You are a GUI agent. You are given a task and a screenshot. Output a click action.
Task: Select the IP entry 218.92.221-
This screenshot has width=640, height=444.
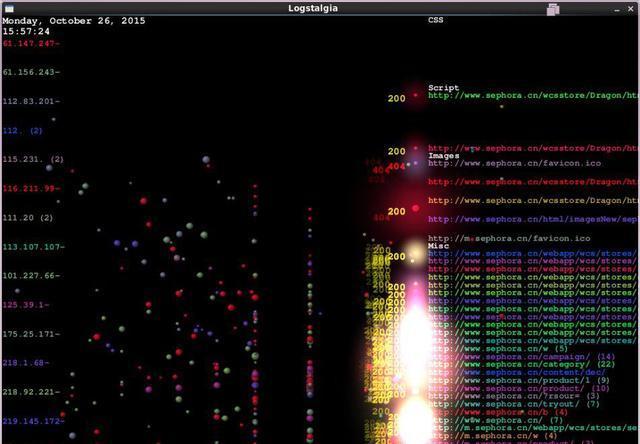click(x=31, y=392)
